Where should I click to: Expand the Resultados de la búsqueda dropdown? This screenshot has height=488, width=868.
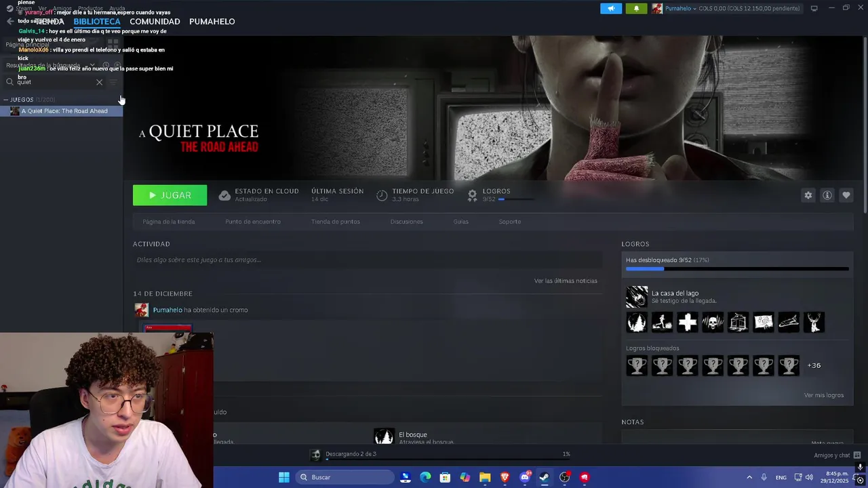(92, 66)
